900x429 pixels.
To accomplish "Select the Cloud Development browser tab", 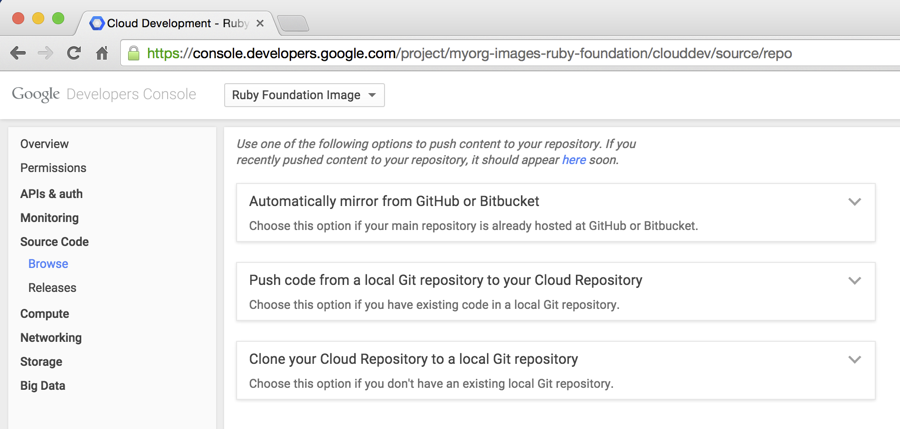I will pyautogui.click(x=177, y=24).
